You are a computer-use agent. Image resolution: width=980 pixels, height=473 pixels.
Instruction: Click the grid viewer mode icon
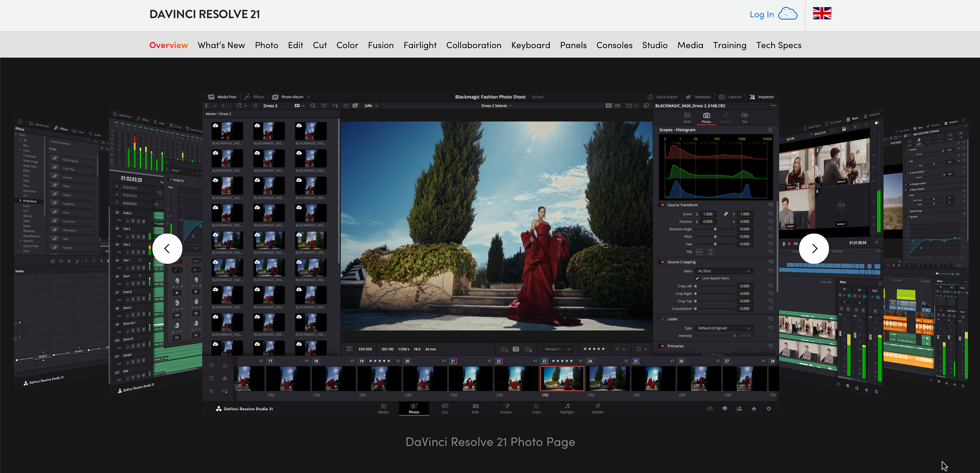point(617,106)
